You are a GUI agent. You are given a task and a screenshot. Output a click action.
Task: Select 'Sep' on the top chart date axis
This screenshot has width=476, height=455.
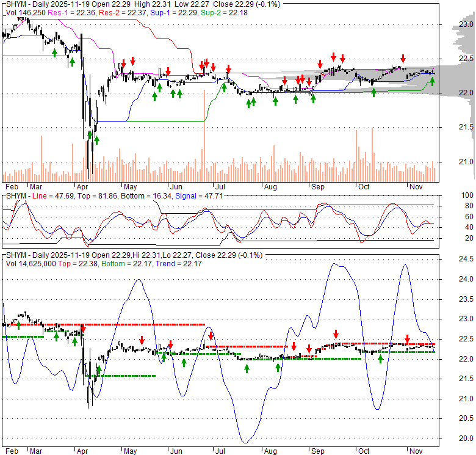coord(318,186)
